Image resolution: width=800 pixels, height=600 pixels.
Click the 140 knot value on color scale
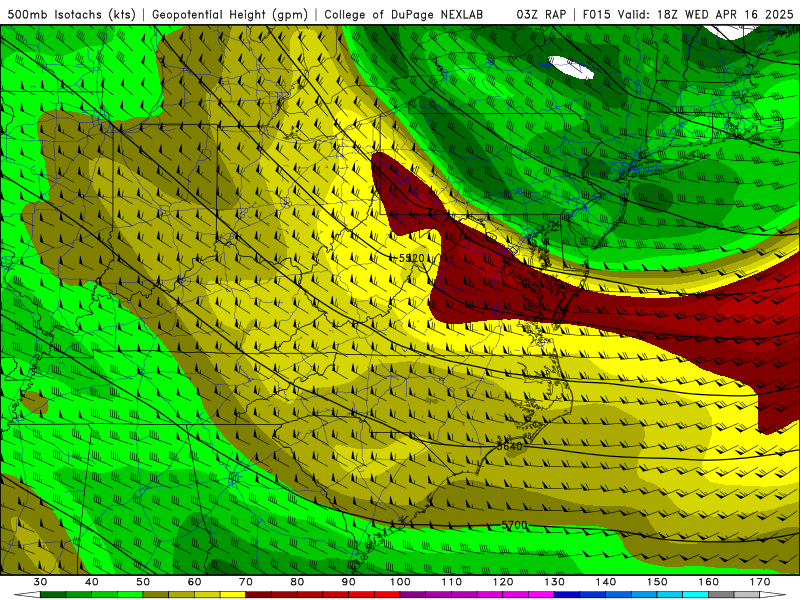[x=606, y=582]
